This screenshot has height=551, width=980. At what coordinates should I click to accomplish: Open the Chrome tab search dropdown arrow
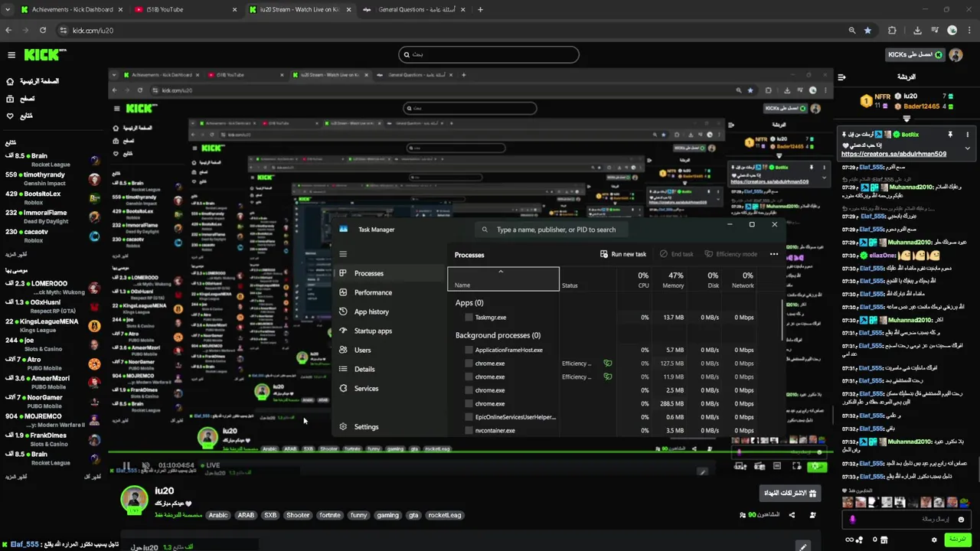[8, 10]
